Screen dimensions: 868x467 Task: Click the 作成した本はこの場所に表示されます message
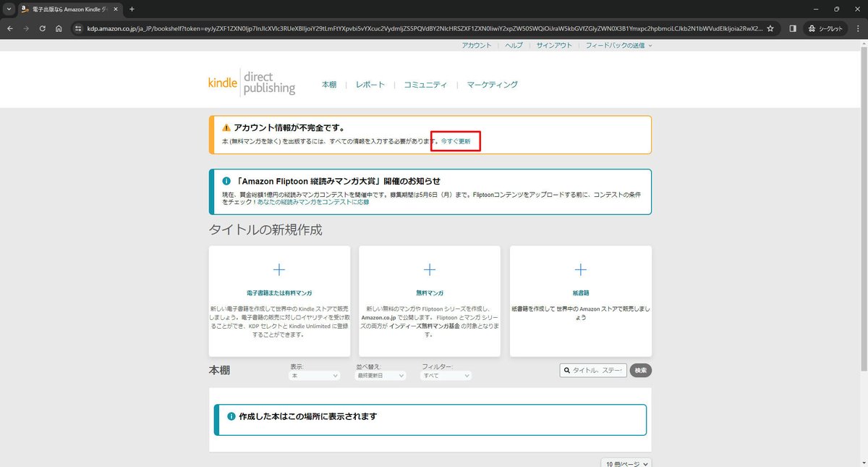point(307,416)
